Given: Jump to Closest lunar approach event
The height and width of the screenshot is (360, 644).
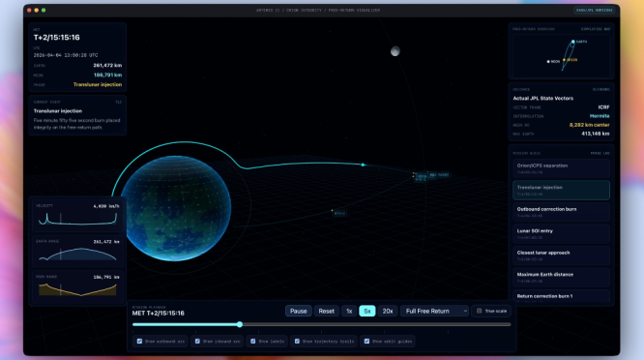Looking at the screenshot, I should click(x=561, y=255).
